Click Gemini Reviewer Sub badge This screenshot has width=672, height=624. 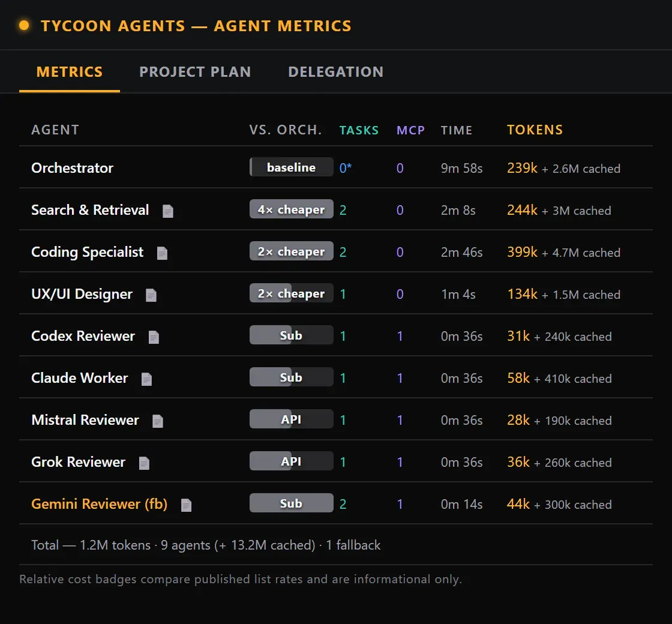click(292, 503)
